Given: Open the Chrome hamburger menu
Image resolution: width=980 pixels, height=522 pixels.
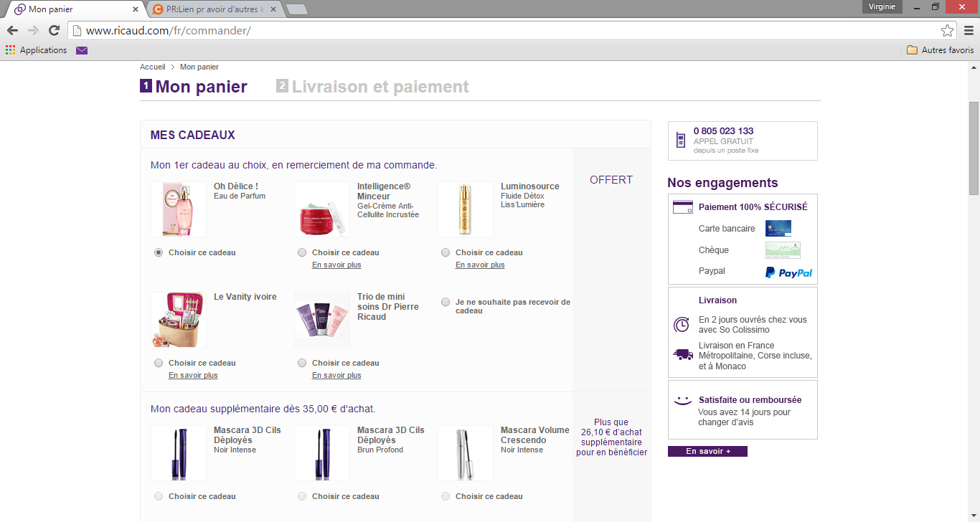Looking at the screenshot, I should [969, 30].
